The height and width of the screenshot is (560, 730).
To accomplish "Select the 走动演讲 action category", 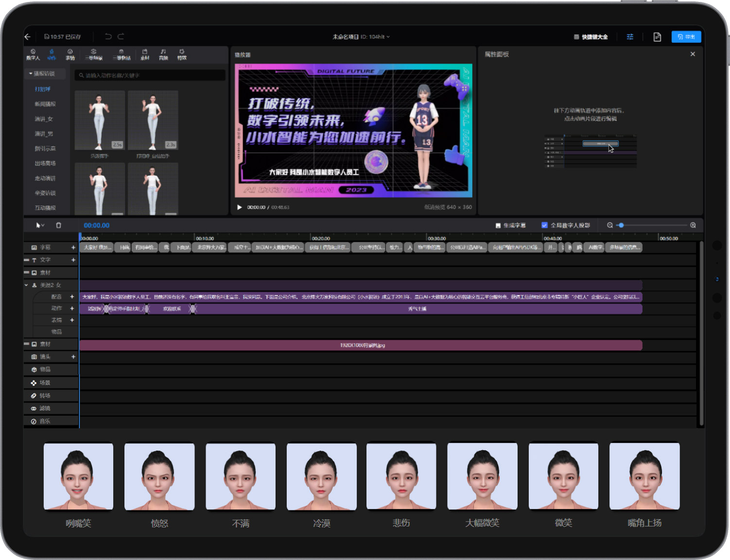I will (x=45, y=178).
